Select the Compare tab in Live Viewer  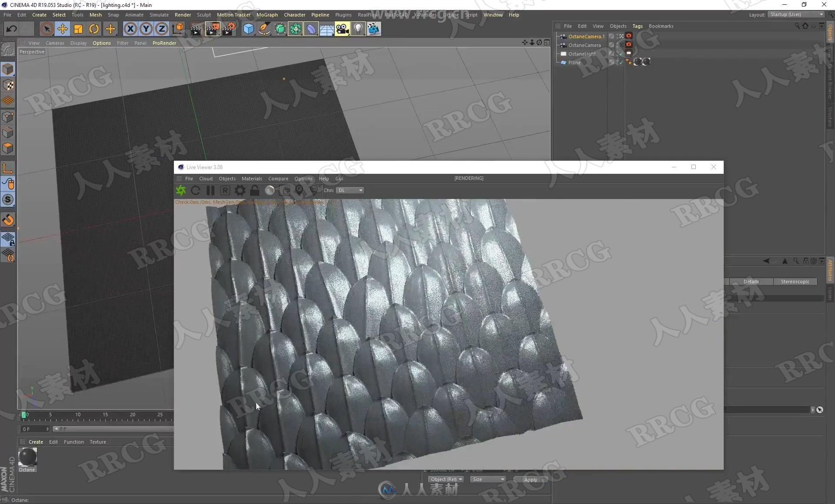pyautogui.click(x=278, y=178)
